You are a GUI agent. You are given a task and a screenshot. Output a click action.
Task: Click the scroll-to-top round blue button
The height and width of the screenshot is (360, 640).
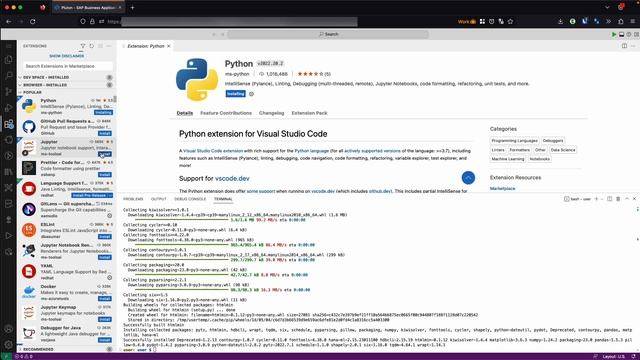(x=468, y=178)
